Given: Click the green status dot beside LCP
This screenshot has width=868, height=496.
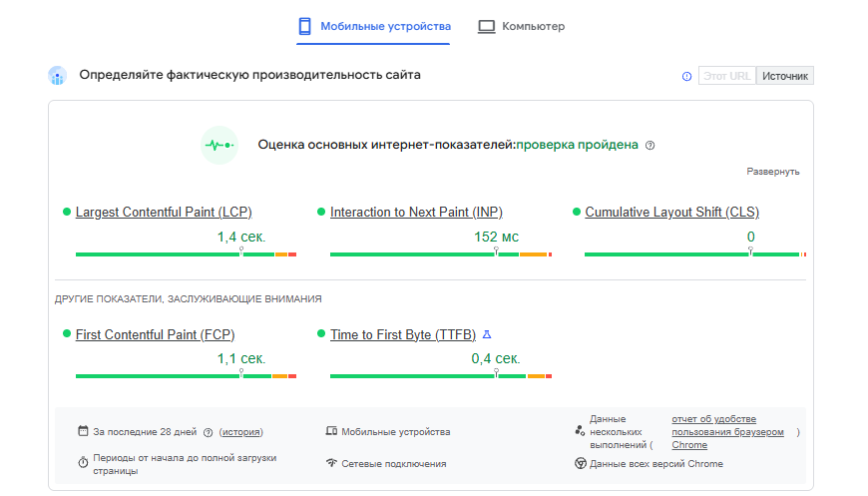Looking at the screenshot, I should [67, 212].
